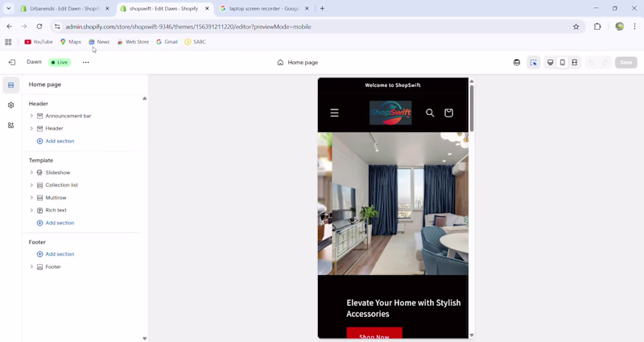Open the three-dots theme actions menu
The image size is (644, 342).
tap(85, 63)
